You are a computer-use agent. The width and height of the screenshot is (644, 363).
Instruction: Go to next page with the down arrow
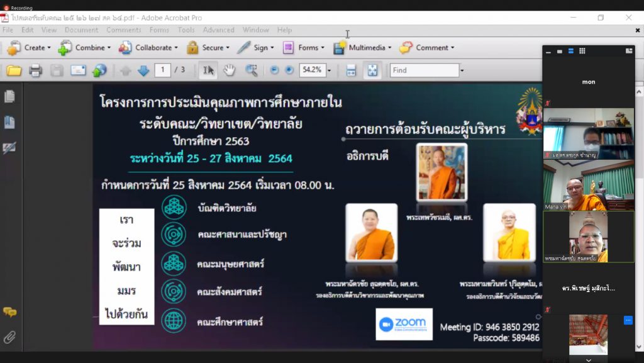[x=143, y=70]
